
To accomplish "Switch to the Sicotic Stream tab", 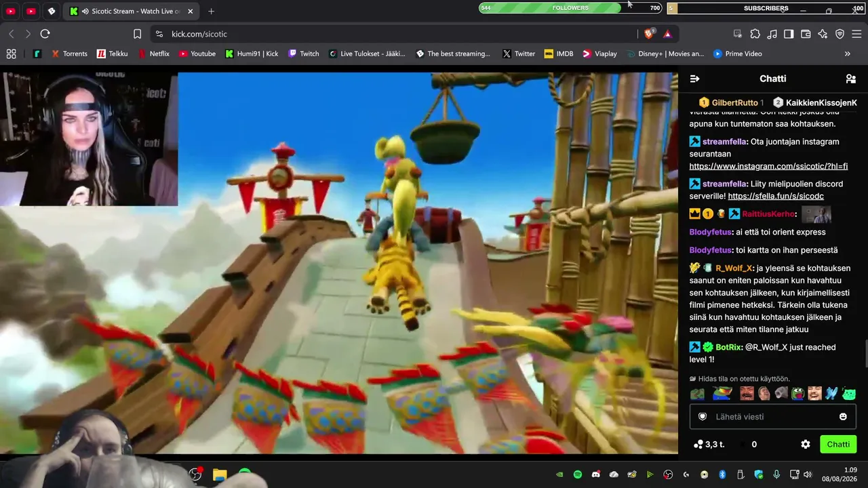I will (x=132, y=11).
